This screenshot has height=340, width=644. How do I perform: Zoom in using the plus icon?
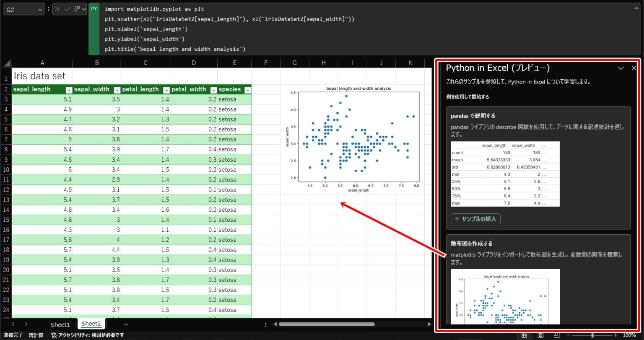coord(616,335)
